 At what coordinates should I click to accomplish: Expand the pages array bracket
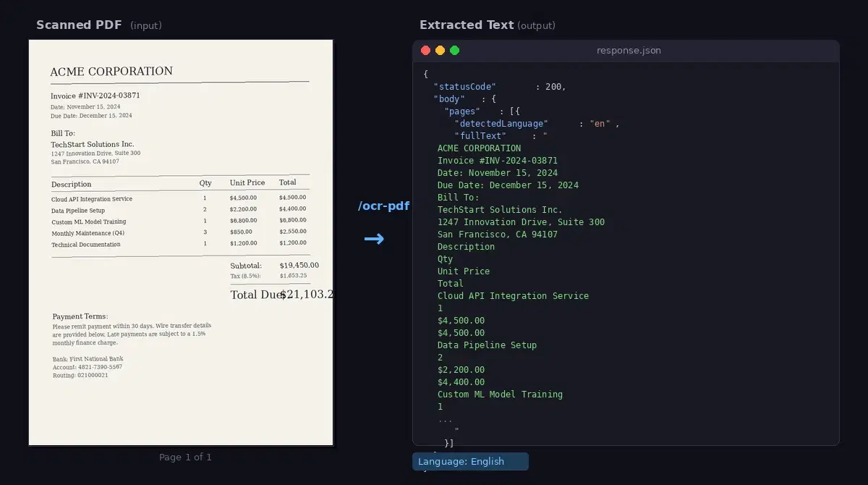pyautogui.click(x=516, y=111)
